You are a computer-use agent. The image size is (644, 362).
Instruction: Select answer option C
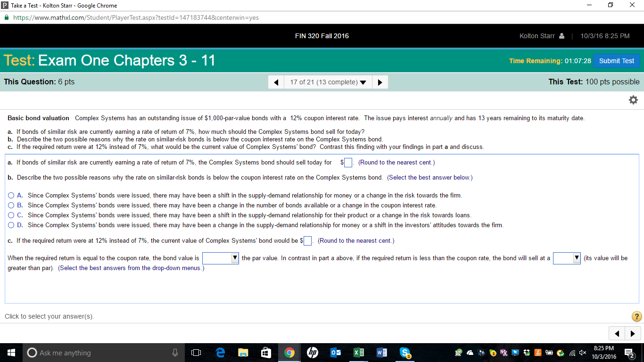(x=11, y=215)
